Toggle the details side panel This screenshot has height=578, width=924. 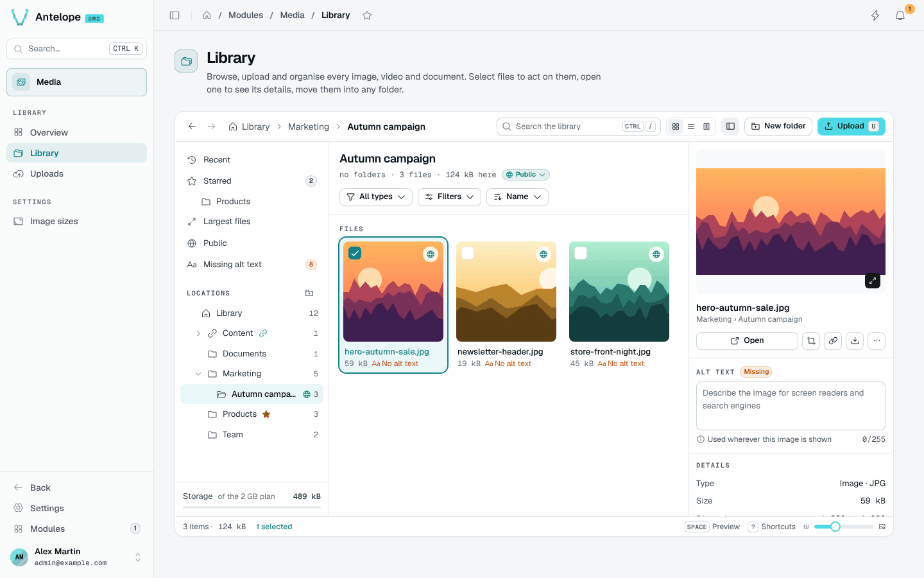(730, 127)
